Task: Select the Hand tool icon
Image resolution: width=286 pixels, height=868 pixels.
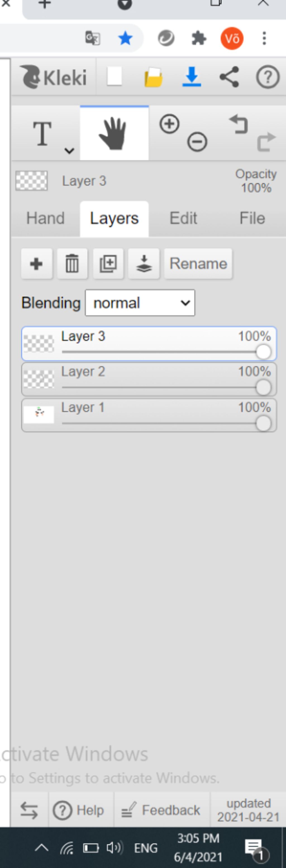Action: click(x=114, y=133)
